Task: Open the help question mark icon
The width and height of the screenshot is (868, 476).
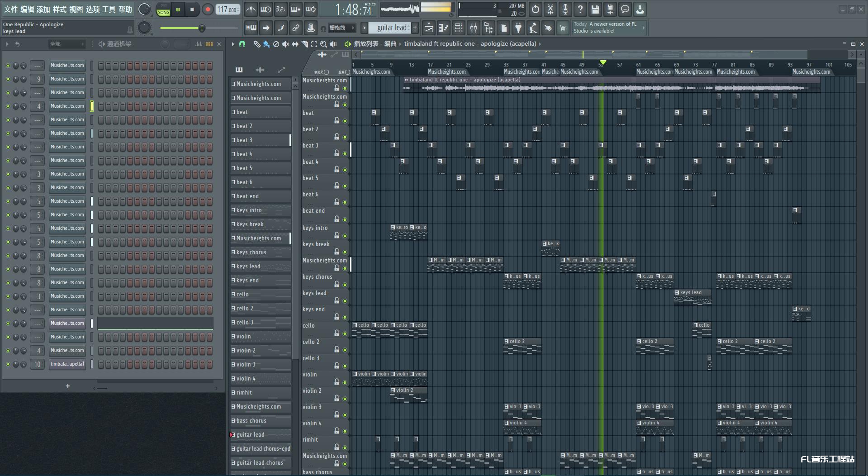Action: 580,9
